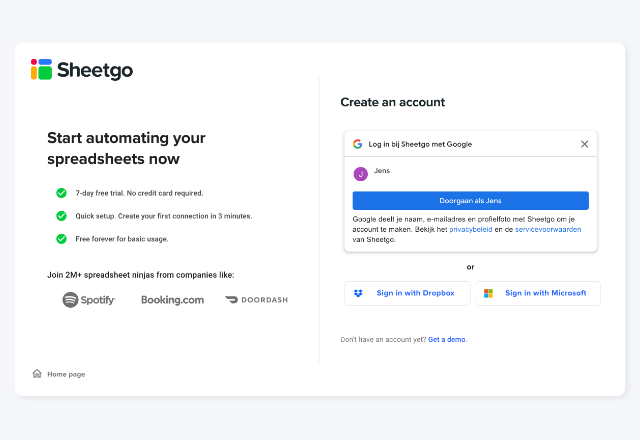Sign in with Microsoft
The image size is (640, 440).
(538, 293)
